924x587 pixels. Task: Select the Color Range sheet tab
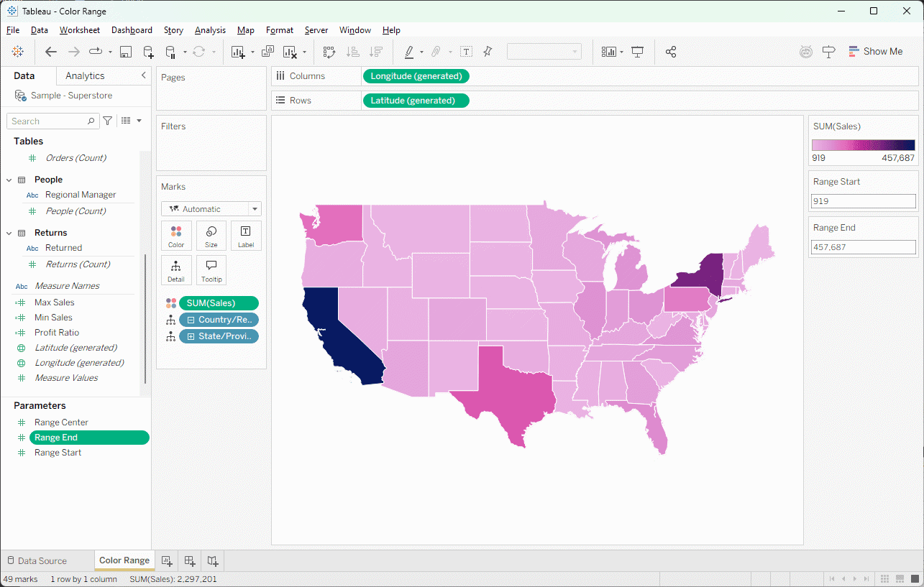(x=124, y=560)
